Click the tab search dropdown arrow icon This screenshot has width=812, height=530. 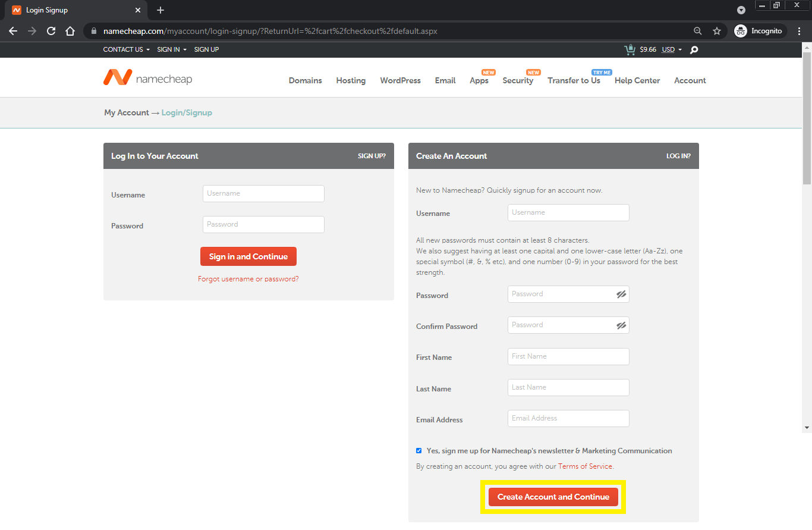click(741, 10)
